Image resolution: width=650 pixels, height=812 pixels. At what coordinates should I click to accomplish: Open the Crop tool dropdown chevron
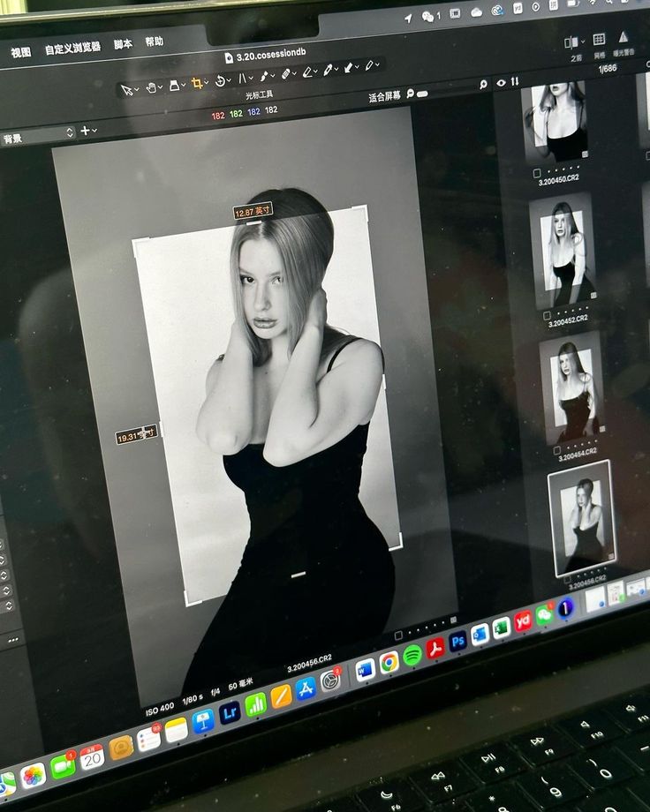tap(207, 82)
